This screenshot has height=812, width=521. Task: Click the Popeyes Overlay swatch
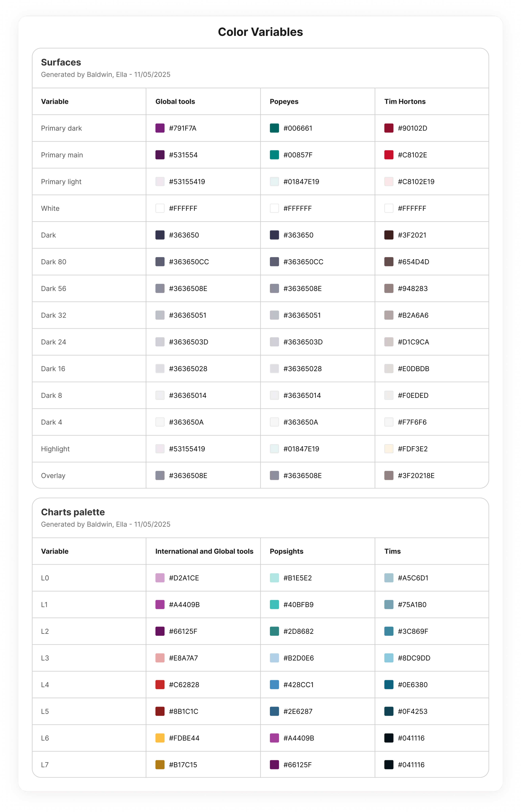[274, 476]
